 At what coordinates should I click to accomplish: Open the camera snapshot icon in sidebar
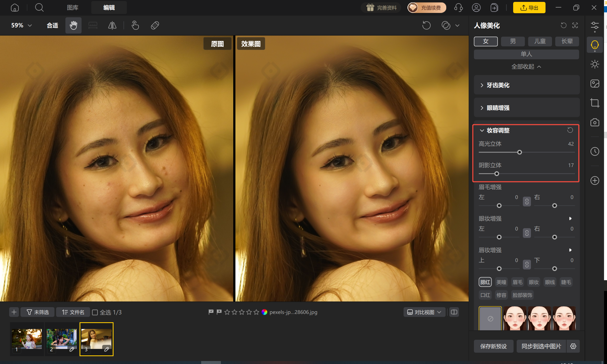[x=595, y=122]
